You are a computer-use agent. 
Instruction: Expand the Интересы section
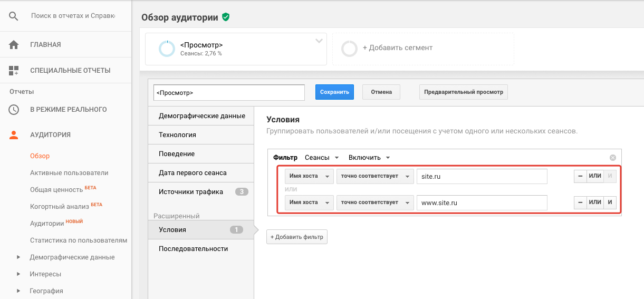click(x=18, y=274)
